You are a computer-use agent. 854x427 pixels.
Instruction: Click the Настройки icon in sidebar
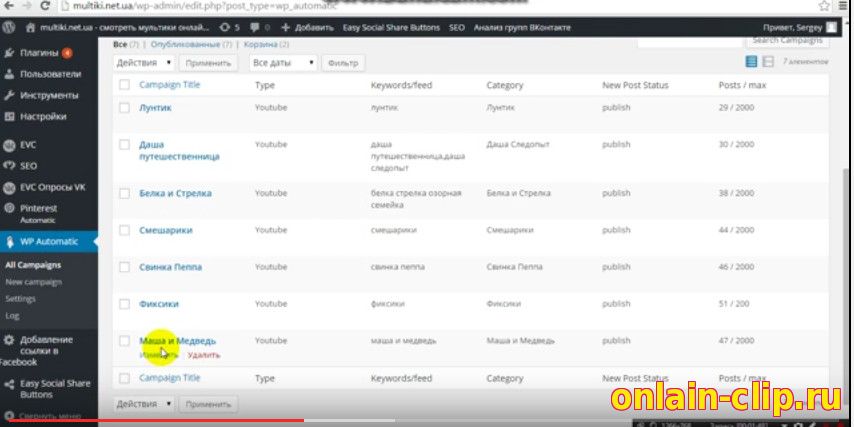pyautogui.click(x=9, y=117)
